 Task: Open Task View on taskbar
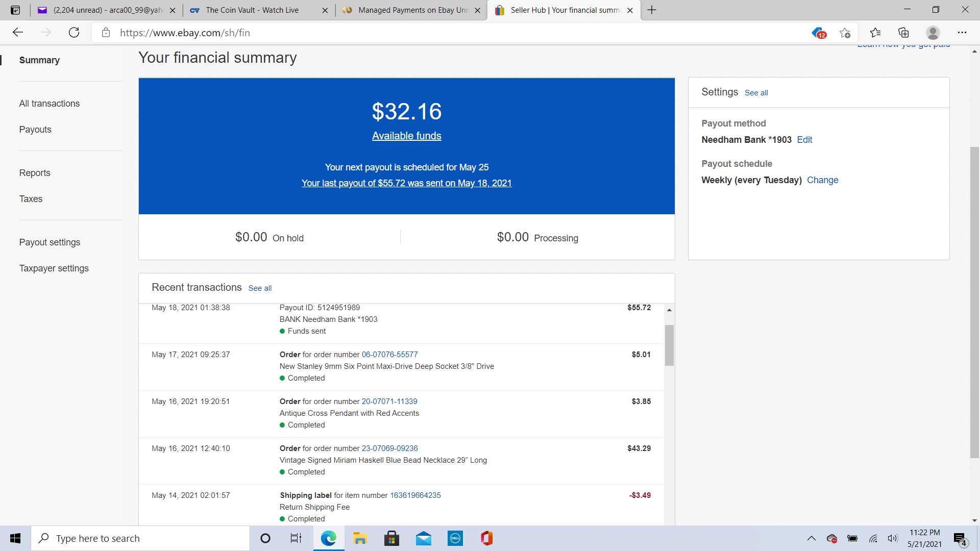[x=296, y=538]
